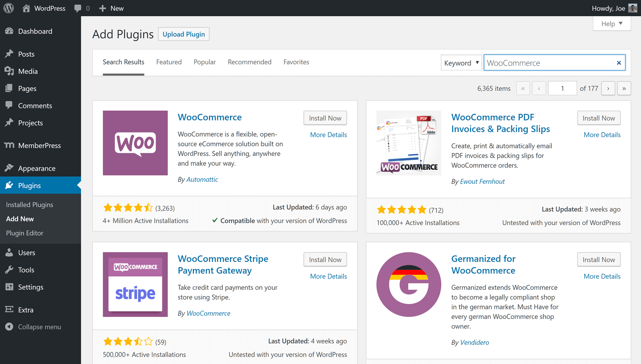Open WooCommerce author link under Stripe plugin
The height and width of the screenshot is (364, 641).
pyautogui.click(x=208, y=313)
